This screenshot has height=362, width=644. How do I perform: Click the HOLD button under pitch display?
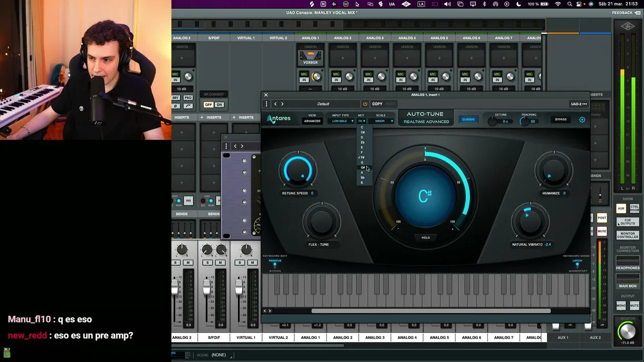click(x=426, y=237)
